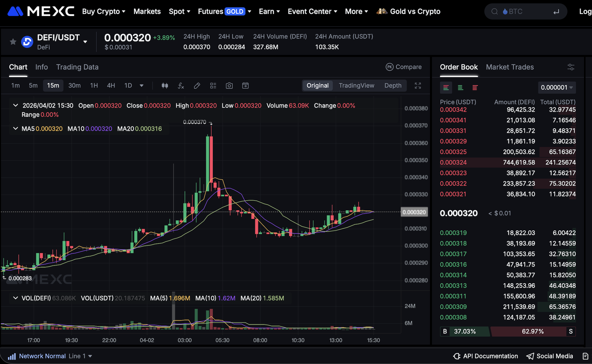
Task: Switch to the Info tab
Action: point(42,67)
